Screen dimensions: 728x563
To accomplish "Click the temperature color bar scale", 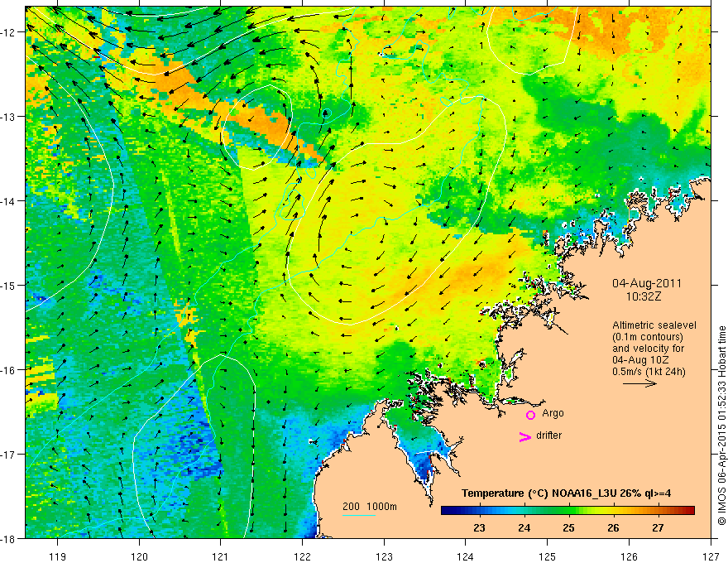I will tap(568, 511).
